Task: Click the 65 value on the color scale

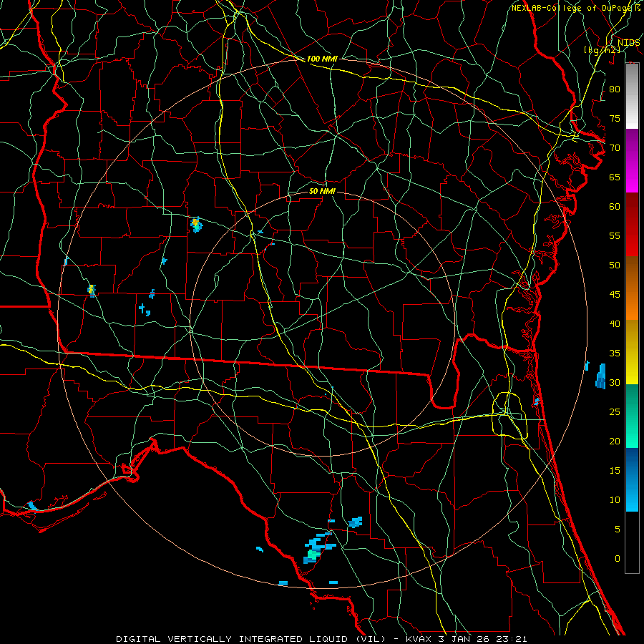Action: (615, 177)
